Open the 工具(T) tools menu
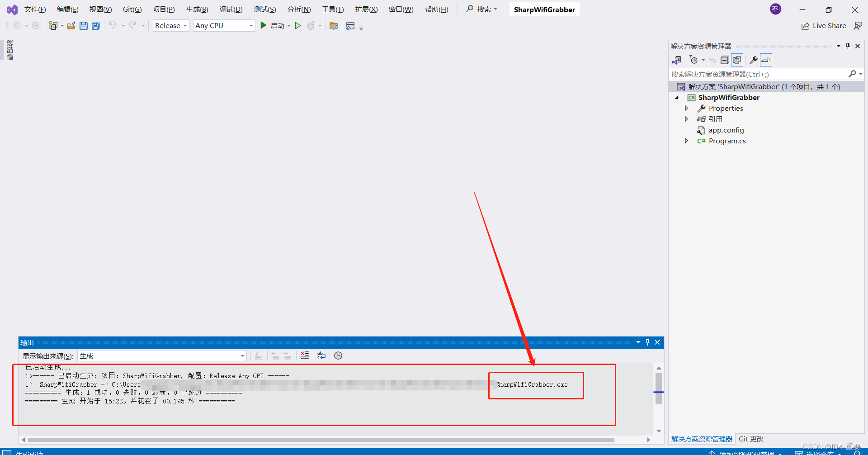This screenshot has height=455, width=868. [x=333, y=9]
